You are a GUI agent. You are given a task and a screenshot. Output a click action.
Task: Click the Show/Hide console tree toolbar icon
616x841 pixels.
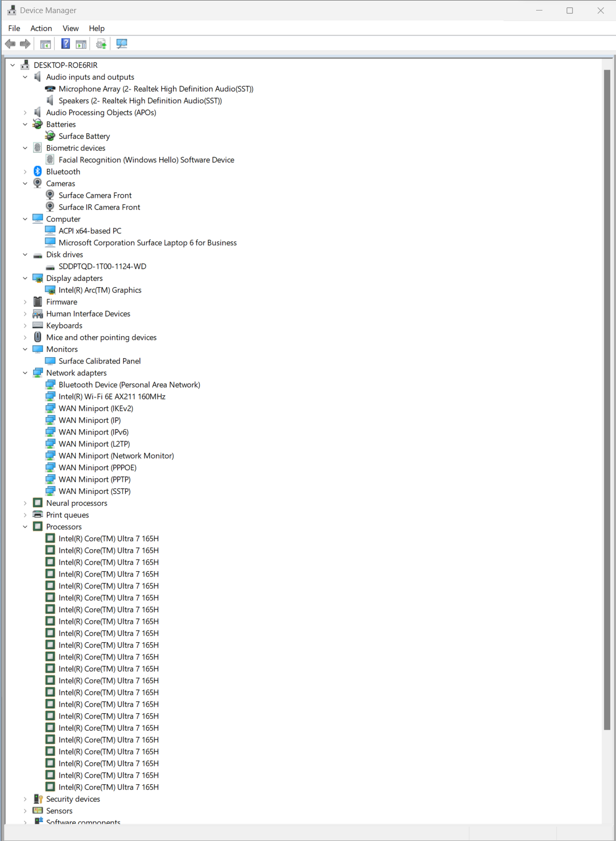click(x=46, y=44)
